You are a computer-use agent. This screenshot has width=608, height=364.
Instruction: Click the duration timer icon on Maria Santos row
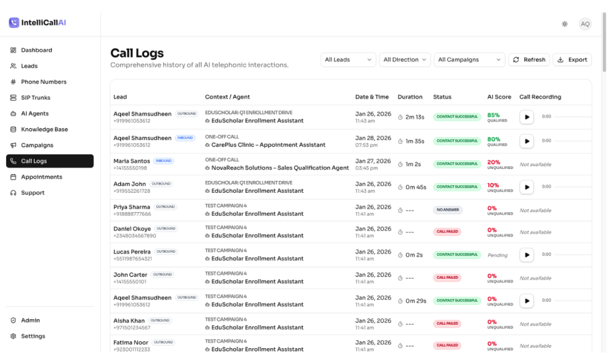(400, 164)
